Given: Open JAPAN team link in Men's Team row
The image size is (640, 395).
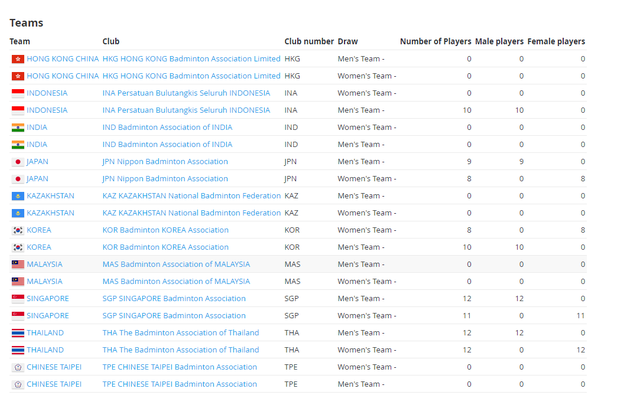Looking at the screenshot, I should (x=37, y=162).
